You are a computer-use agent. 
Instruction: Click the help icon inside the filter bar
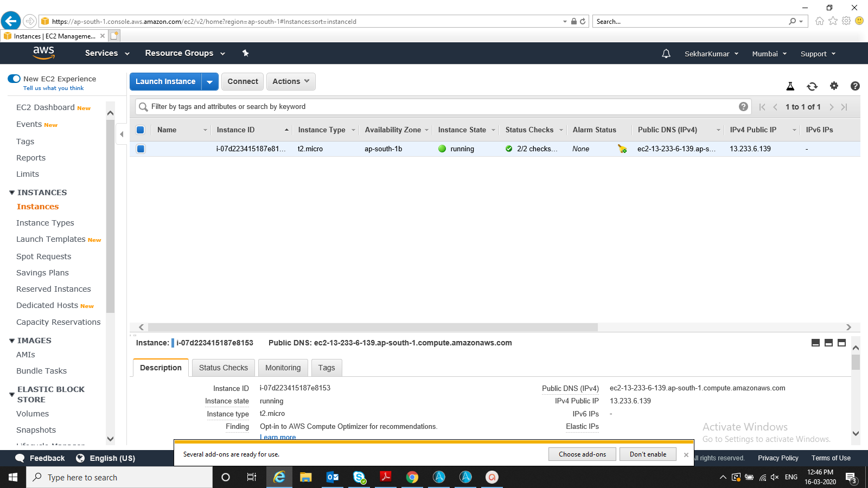coord(743,107)
